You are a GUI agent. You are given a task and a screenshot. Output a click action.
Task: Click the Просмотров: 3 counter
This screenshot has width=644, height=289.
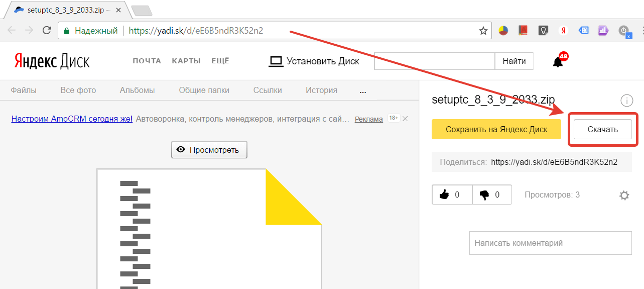(x=552, y=195)
